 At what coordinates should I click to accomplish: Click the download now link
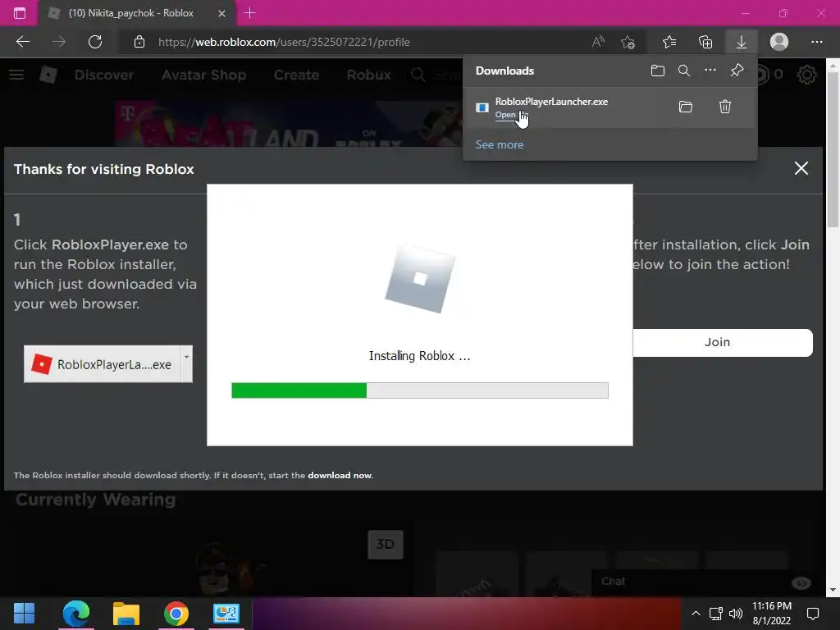pos(340,475)
